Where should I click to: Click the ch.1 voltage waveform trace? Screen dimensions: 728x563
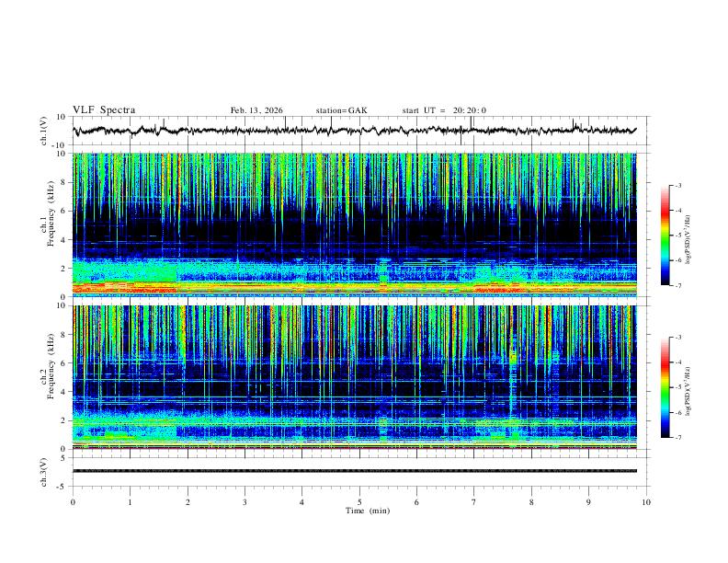[x=355, y=131]
